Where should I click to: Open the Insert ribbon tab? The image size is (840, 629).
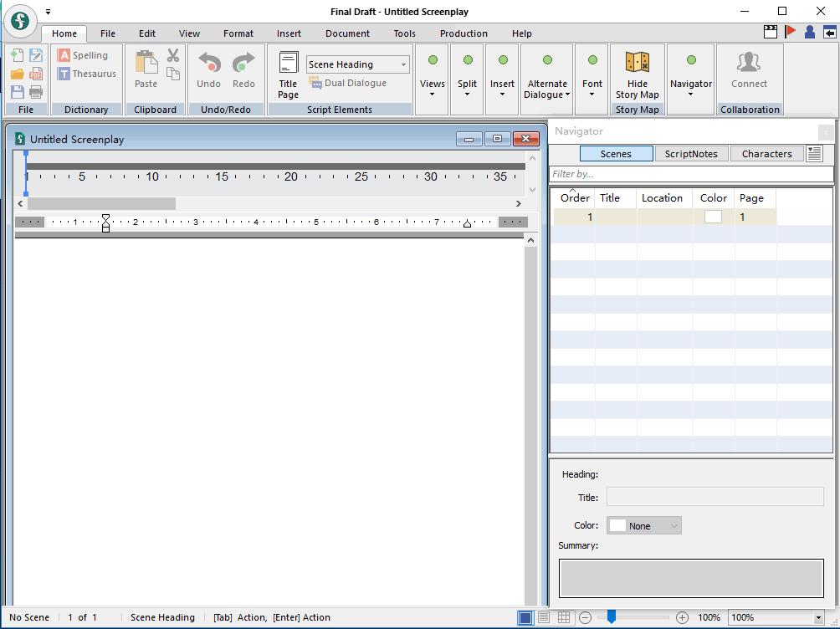289,33
